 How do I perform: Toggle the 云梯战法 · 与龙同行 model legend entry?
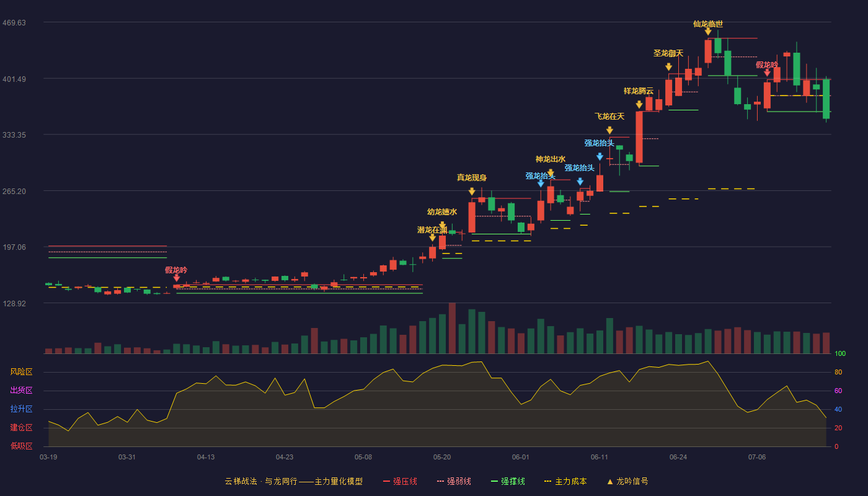(x=293, y=481)
